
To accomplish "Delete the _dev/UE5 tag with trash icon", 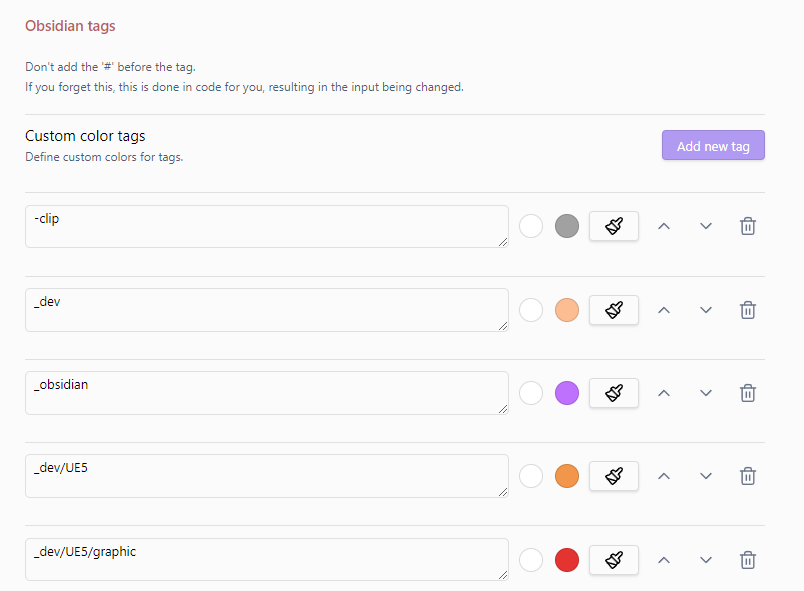I will (748, 476).
